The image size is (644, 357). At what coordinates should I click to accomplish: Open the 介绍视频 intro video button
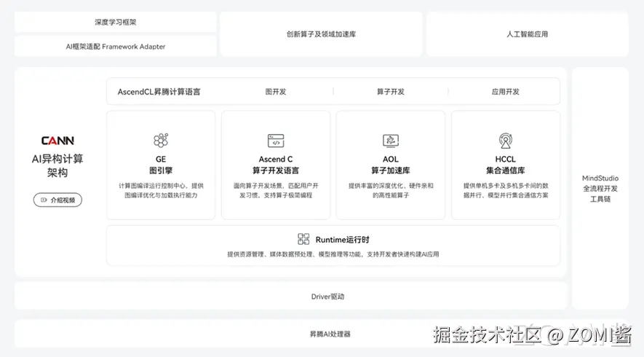(x=57, y=200)
